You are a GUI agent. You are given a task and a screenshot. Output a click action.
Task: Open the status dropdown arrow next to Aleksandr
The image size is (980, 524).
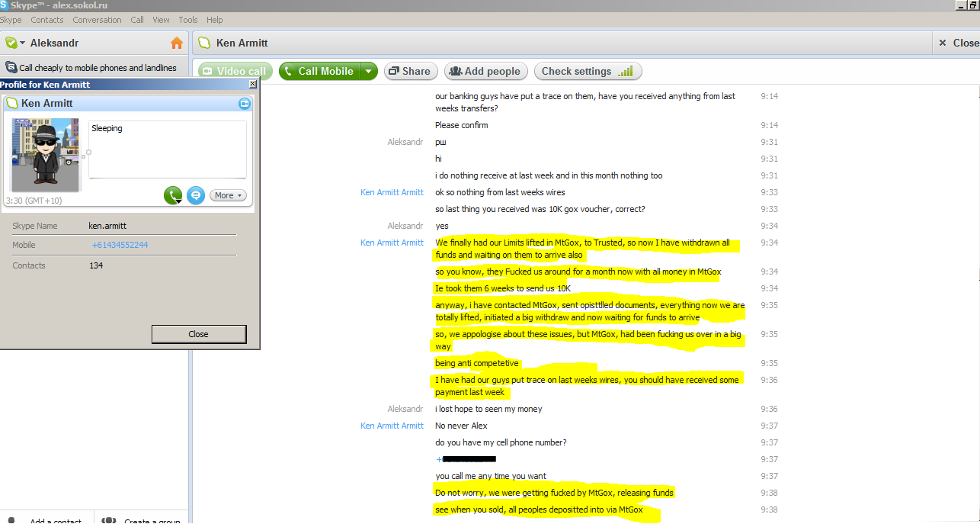click(23, 43)
